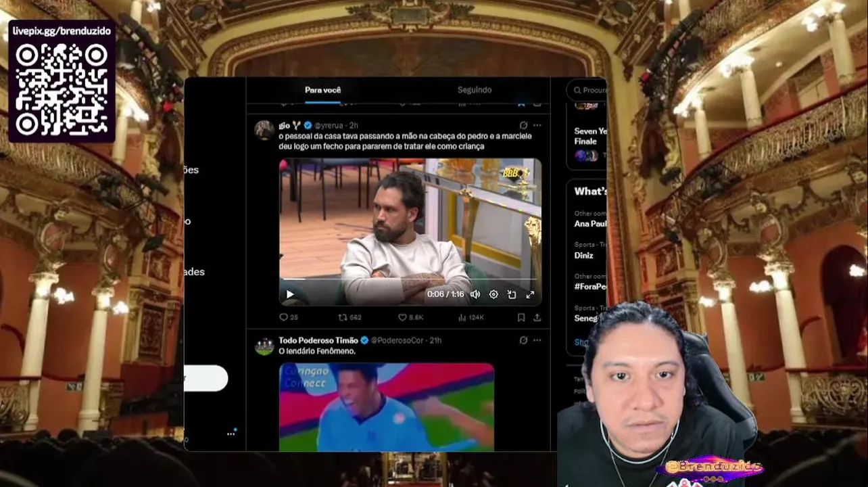Click the 2h timestamp on gio's post

pyautogui.click(x=354, y=125)
